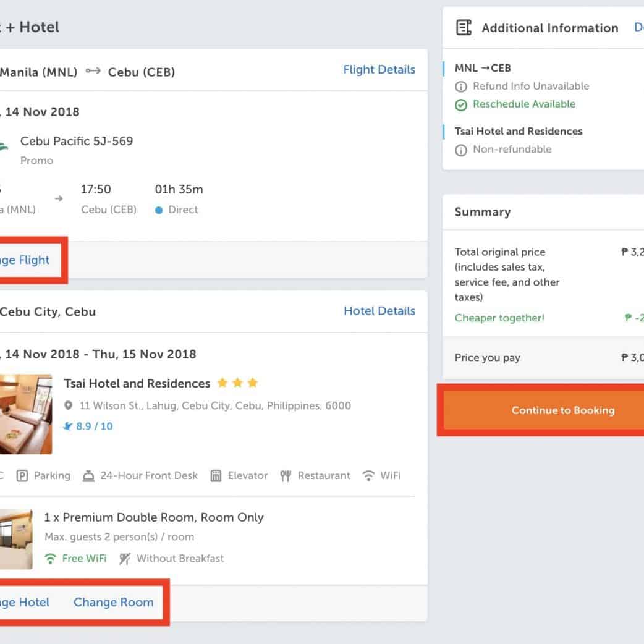This screenshot has height=644, width=644.
Task: Click the hotel address location pin icon
Action: click(x=69, y=406)
